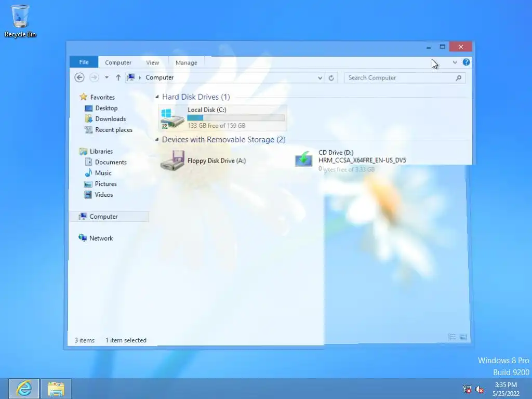Expand the address bar history dropdown
Viewport: 532px width, 399px height.
click(x=320, y=78)
